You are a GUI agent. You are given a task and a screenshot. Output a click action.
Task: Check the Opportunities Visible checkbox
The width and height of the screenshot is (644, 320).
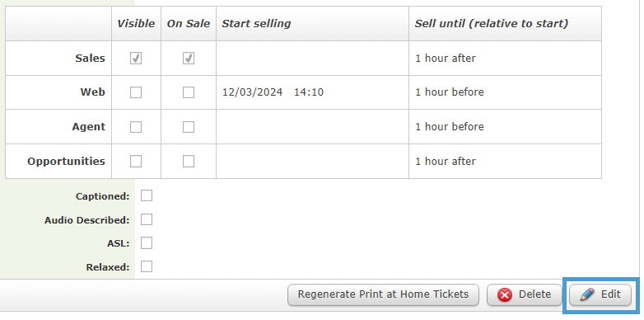[x=136, y=161]
